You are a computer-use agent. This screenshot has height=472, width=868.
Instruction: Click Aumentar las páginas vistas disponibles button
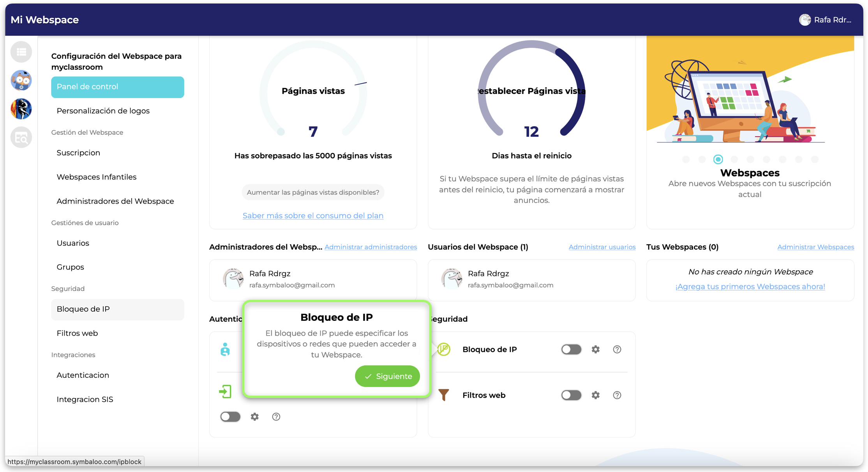click(313, 192)
